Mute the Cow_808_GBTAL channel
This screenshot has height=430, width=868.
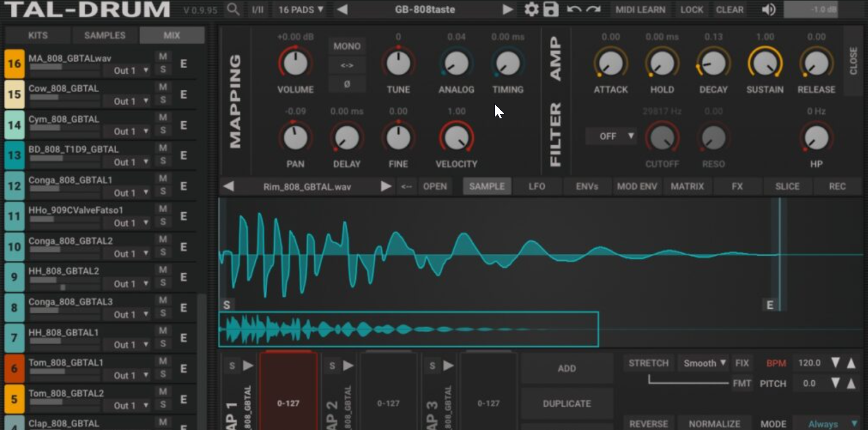[163, 86]
